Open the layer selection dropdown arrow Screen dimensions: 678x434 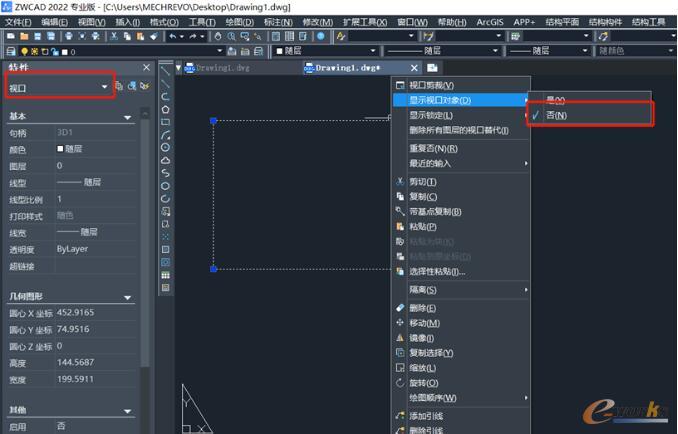pos(220,51)
